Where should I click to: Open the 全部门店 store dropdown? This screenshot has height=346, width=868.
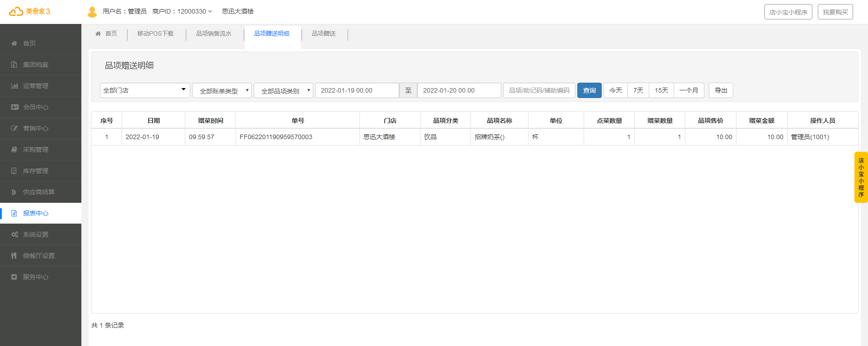[x=145, y=90]
